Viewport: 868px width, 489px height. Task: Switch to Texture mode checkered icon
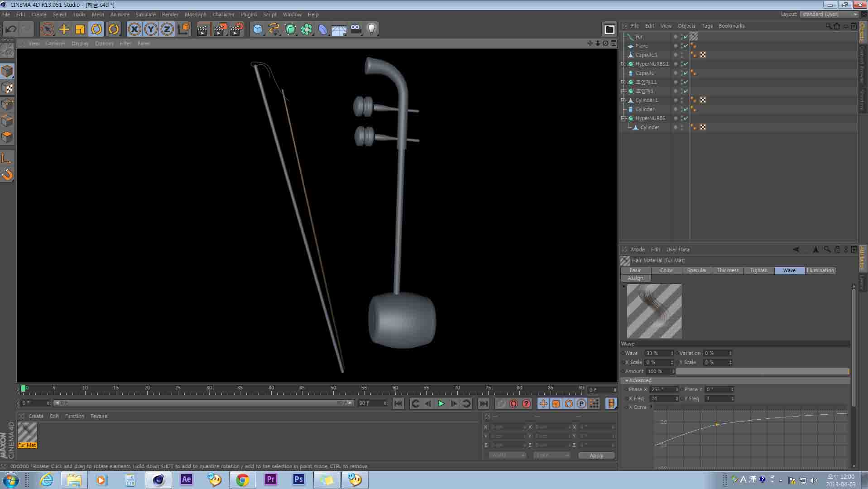click(x=7, y=88)
